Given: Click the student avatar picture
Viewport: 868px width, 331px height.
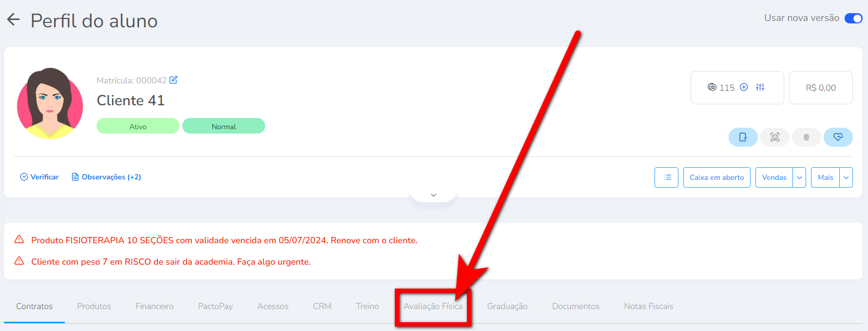Looking at the screenshot, I should coord(50,103).
